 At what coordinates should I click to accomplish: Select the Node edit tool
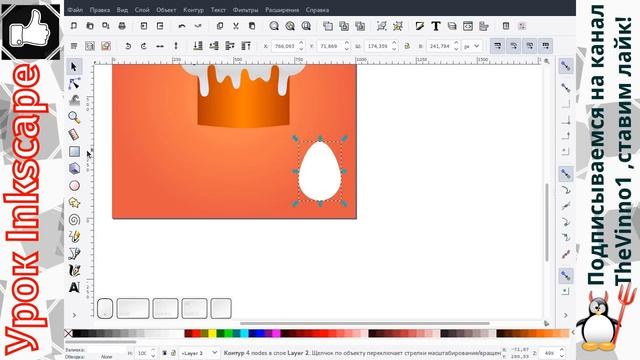(74, 84)
